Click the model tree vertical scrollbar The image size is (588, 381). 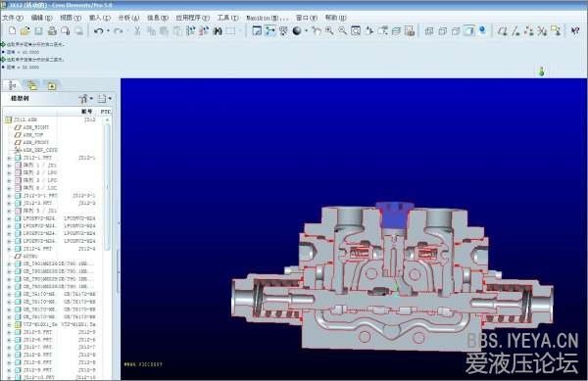point(107,187)
